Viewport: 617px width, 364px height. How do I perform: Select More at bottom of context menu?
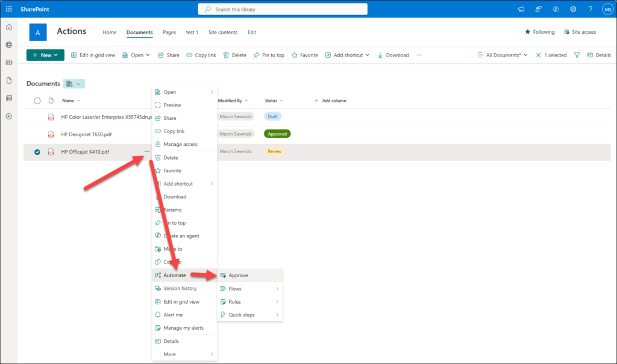pos(184,354)
